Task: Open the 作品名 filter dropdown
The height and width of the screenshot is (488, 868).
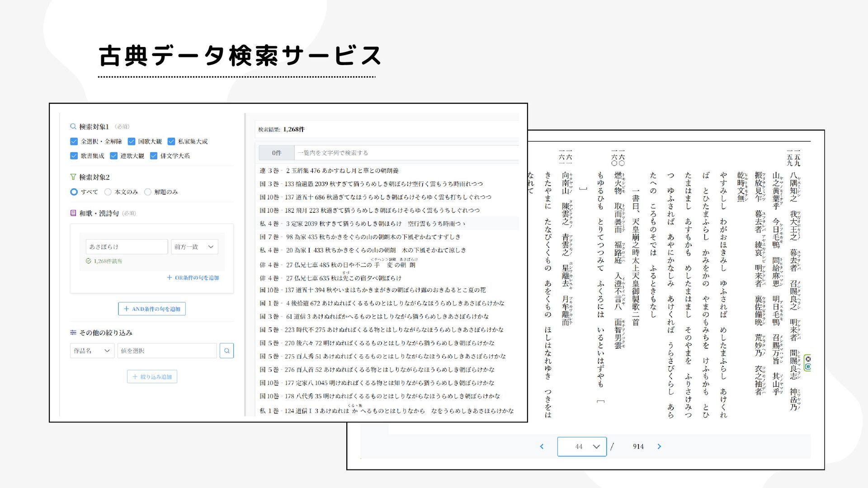Action: tap(92, 351)
